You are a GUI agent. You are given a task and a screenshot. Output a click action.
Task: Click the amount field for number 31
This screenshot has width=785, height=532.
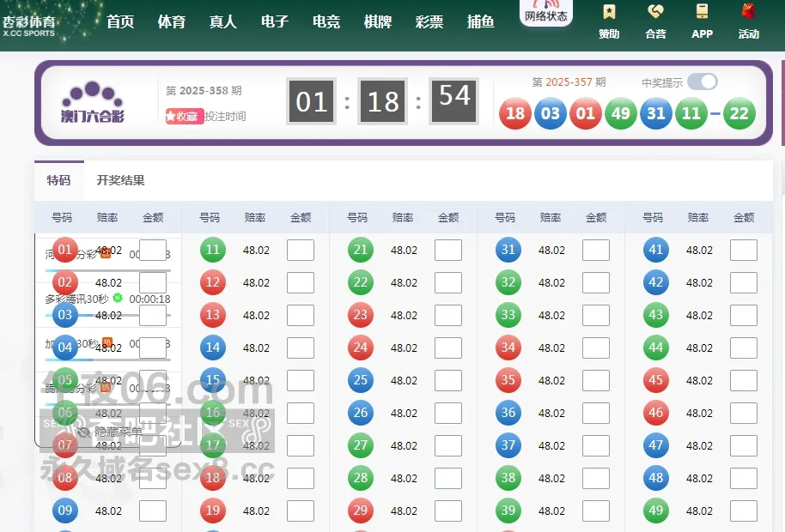tap(596, 250)
